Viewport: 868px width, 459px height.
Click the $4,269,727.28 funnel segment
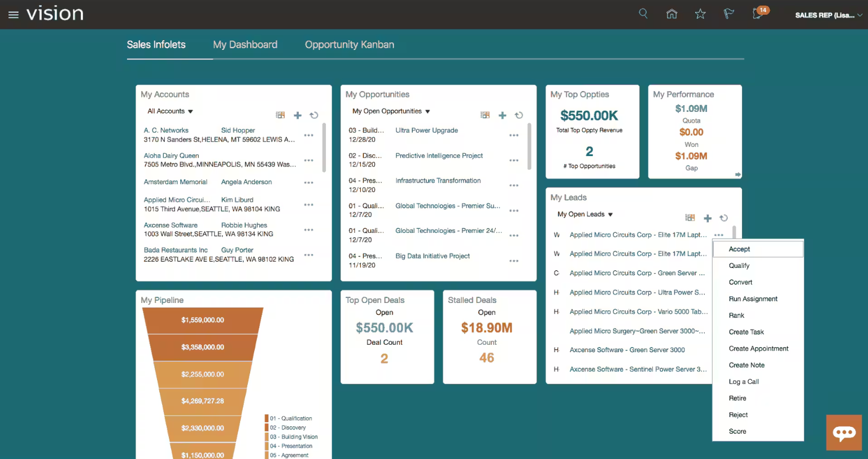tap(203, 401)
